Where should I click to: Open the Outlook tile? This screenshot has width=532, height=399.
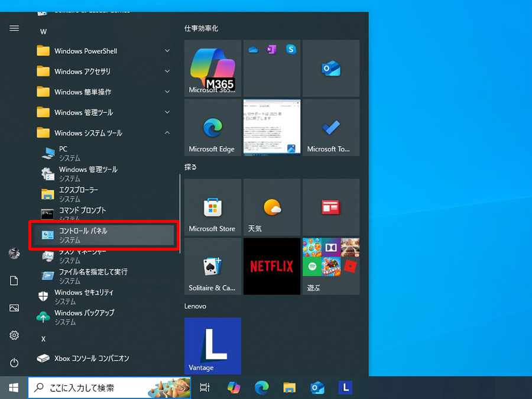tap(331, 68)
